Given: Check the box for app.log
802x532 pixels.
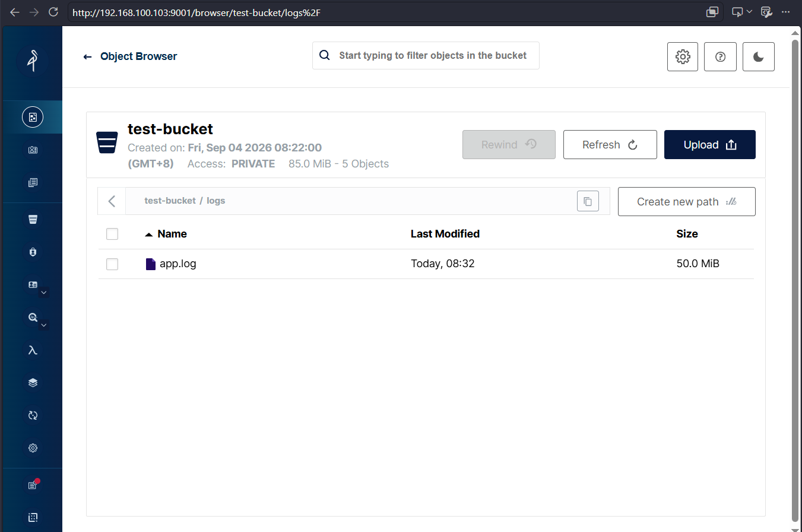Looking at the screenshot, I should click(112, 264).
